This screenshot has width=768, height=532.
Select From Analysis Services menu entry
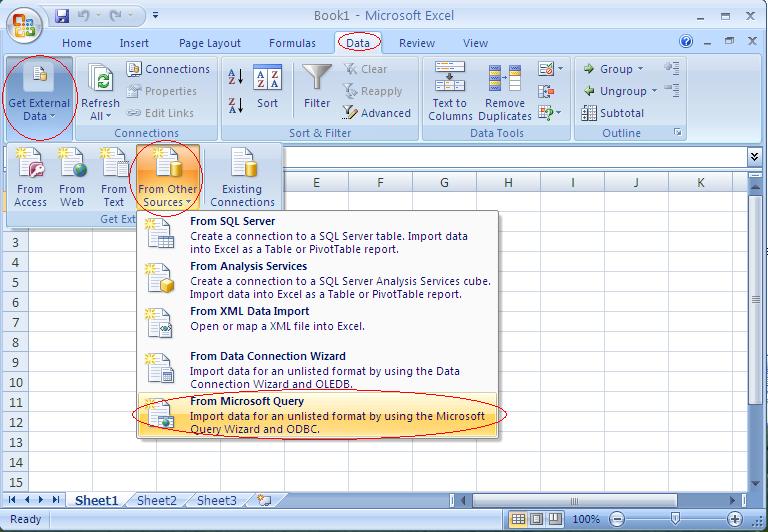click(317, 280)
